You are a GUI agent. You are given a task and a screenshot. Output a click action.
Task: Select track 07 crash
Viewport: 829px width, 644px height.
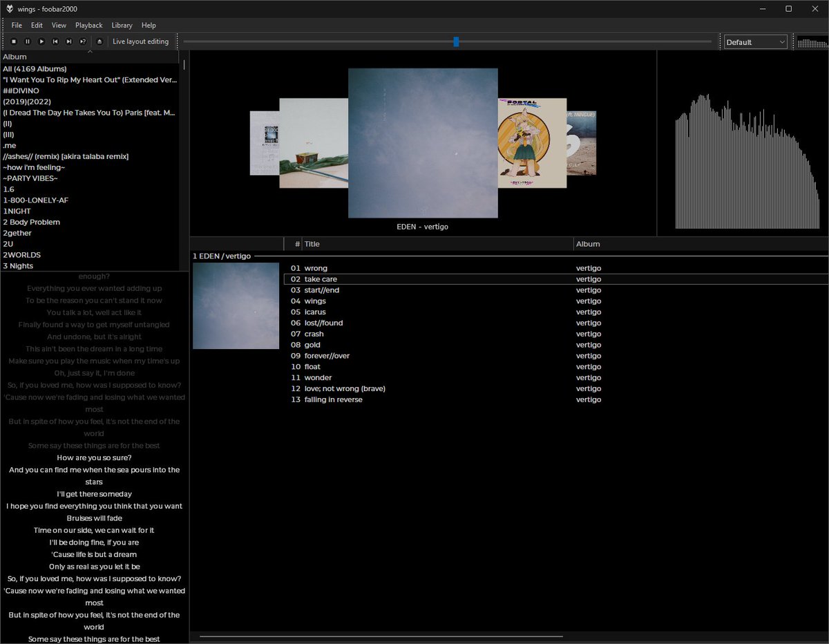coord(556,334)
